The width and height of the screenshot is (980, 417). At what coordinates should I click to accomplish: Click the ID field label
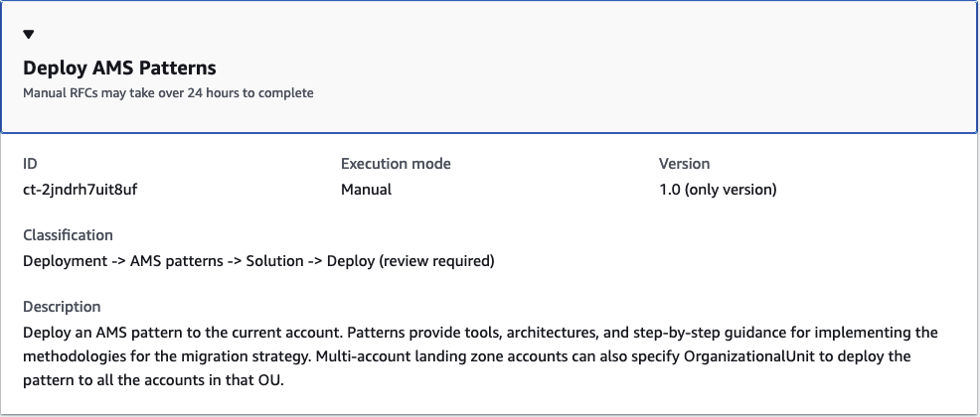[x=30, y=164]
